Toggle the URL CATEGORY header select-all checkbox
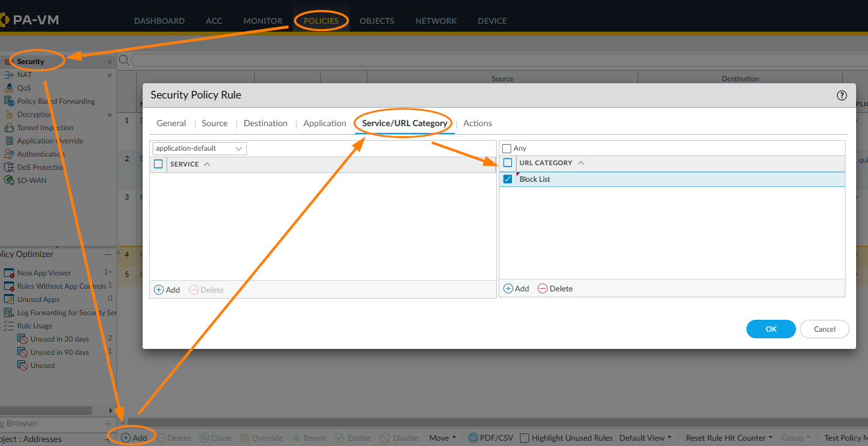Screen dimensions: 868x446 tap(508, 163)
